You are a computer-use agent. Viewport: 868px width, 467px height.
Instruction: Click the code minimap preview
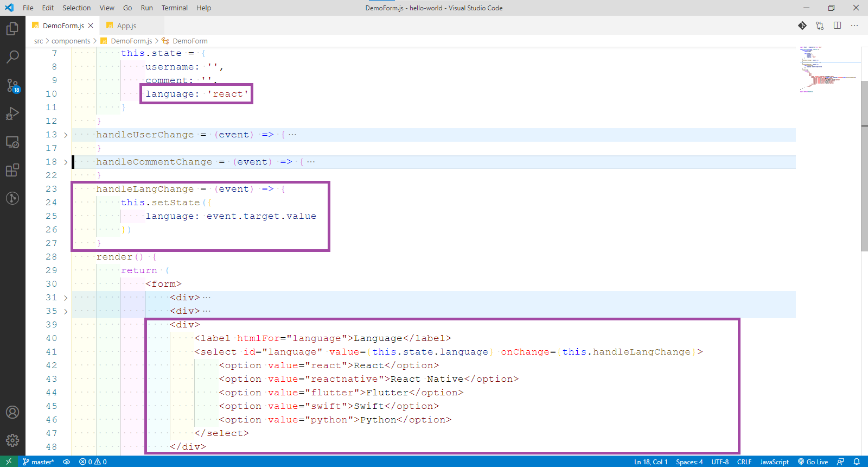[828, 70]
